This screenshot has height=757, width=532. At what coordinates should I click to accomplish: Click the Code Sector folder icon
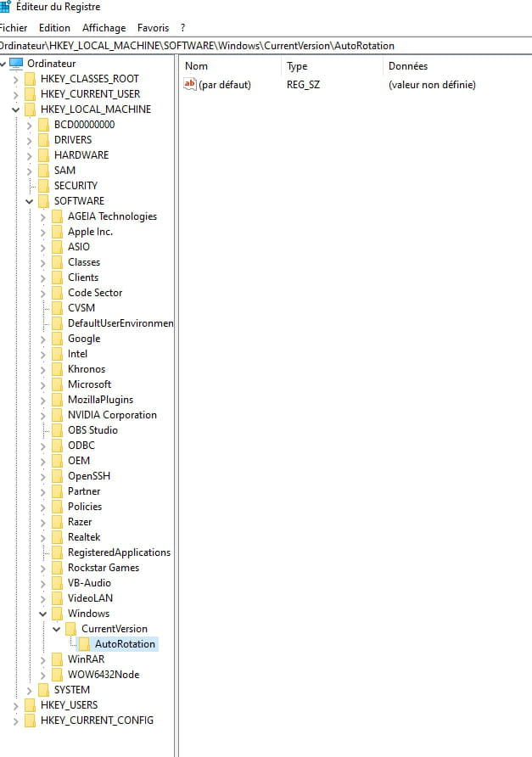pyautogui.click(x=58, y=293)
